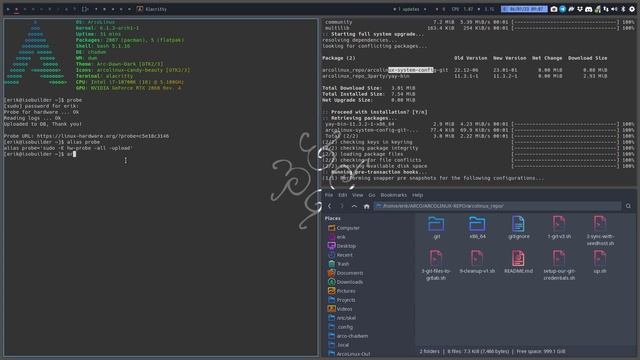
Task: Select .local bookmark in sidebar
Action: coord(338,344)
